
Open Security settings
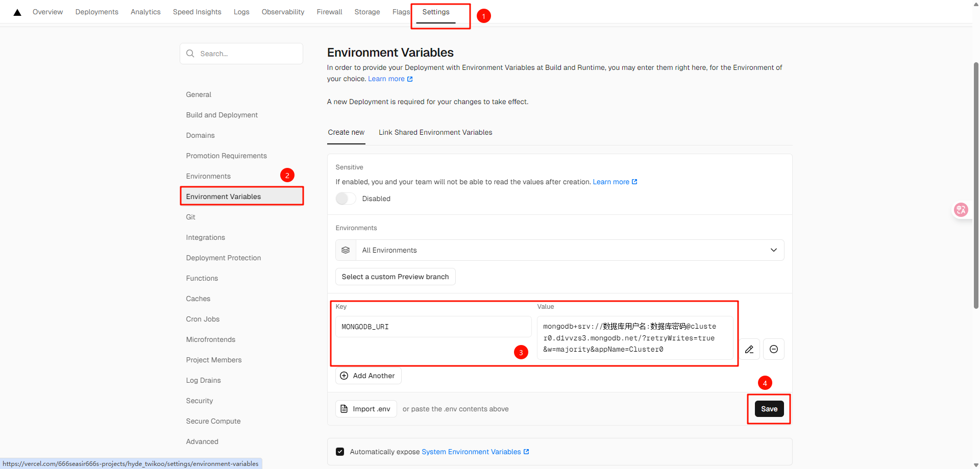[200, 401]
